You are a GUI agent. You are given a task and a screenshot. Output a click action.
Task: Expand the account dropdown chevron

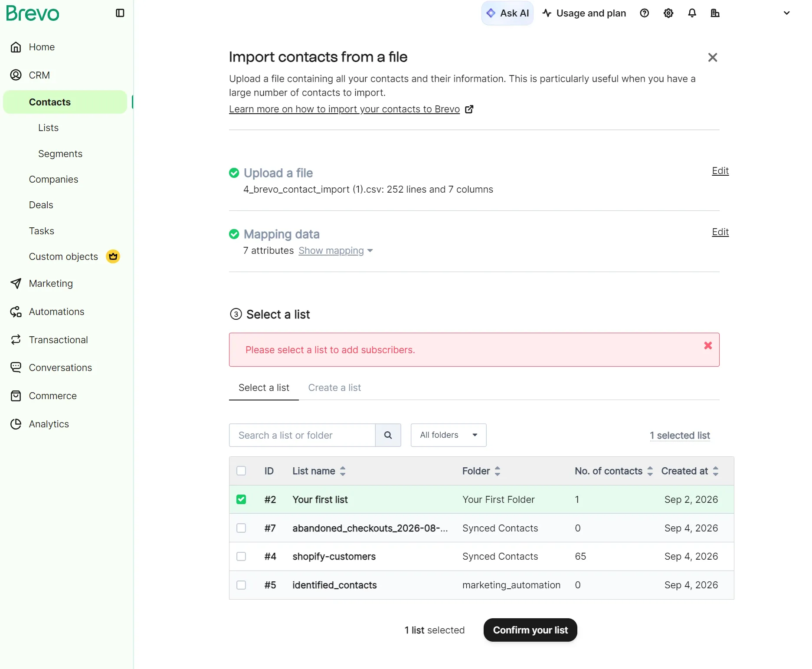click(786, 13)
